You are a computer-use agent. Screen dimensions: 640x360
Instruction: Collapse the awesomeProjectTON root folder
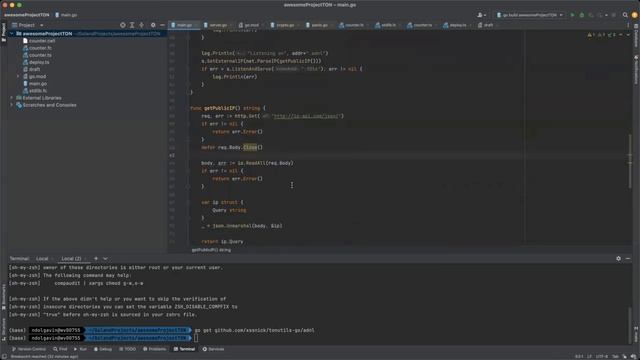[12, 34]
